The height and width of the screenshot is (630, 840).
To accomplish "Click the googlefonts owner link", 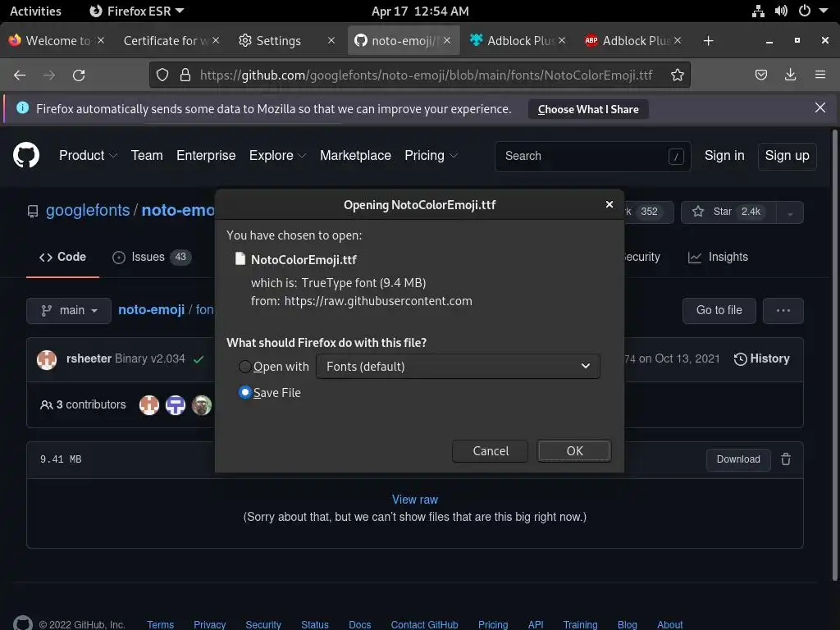I will tap(88, 210).
